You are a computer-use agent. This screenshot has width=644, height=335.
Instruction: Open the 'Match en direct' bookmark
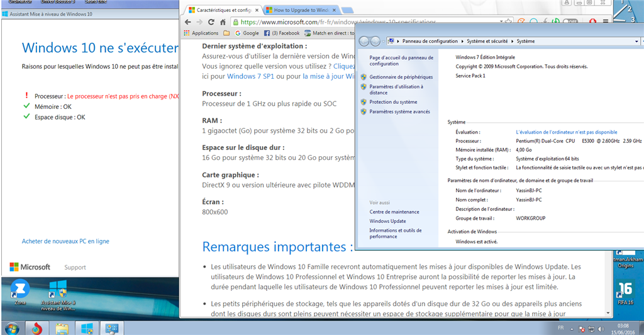click(x=329, y=33)
